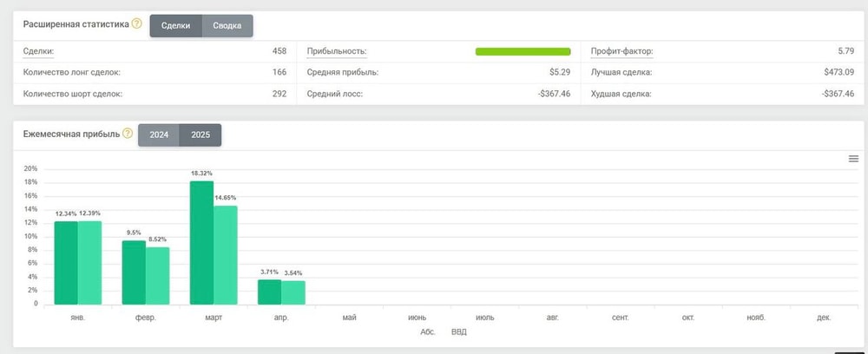Click help icon beside Ежемесячная прибыль

click(x=128, y=134)
